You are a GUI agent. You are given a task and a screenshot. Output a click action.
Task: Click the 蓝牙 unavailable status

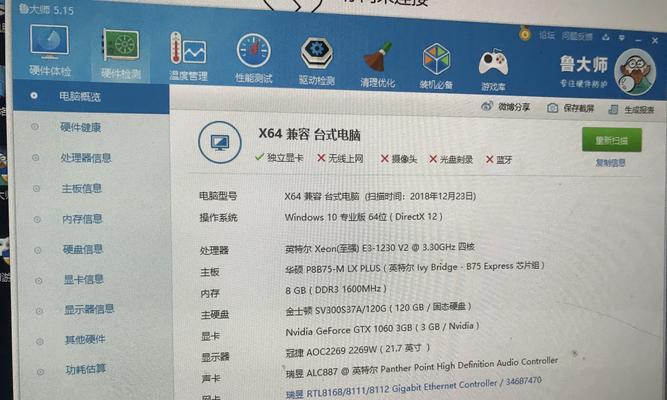tap(499, 160)
